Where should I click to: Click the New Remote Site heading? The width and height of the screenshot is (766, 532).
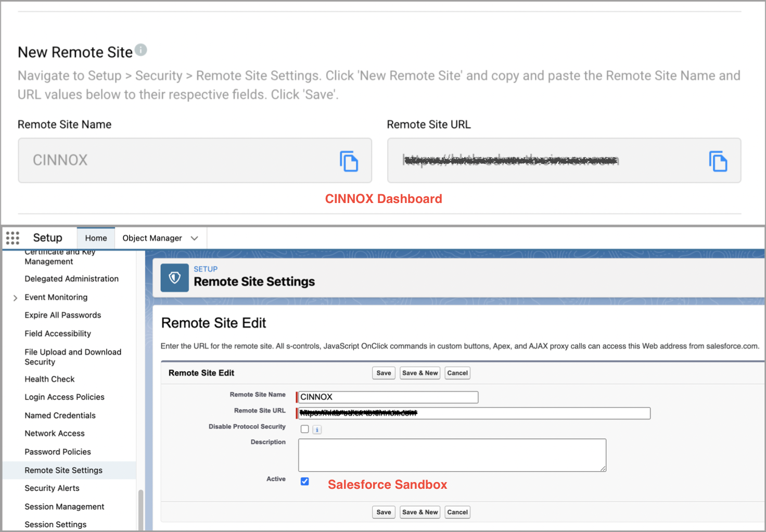(75, 52)
